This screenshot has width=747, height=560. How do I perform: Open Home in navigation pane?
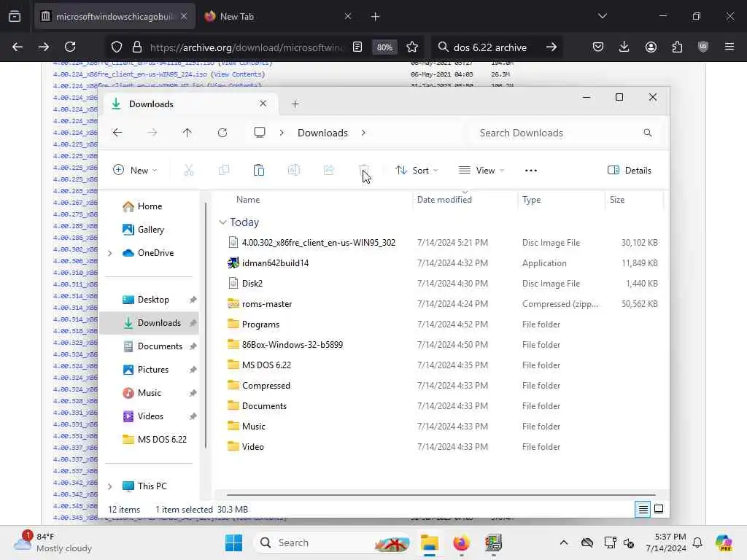[150, 206]
